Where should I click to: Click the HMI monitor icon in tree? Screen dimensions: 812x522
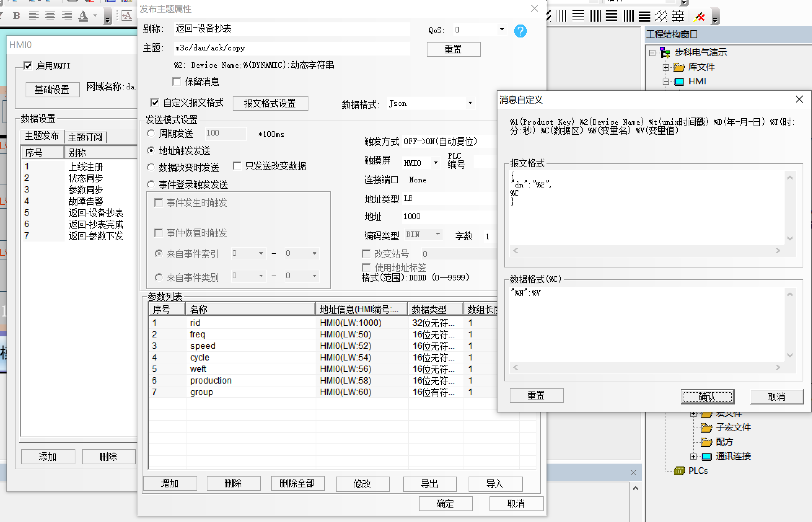(x=679, y=81)
